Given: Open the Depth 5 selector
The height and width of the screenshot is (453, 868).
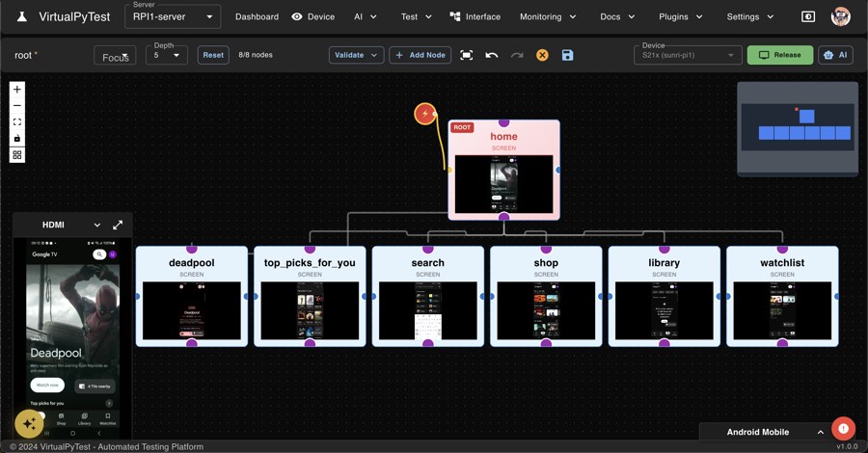Looking at the screenshot, I should tap(167, 55).
